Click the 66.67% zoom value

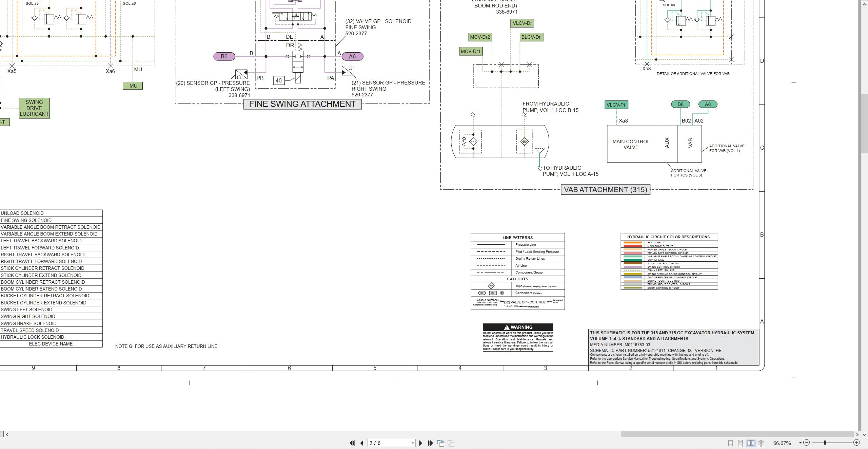click(x=782, y=443)
